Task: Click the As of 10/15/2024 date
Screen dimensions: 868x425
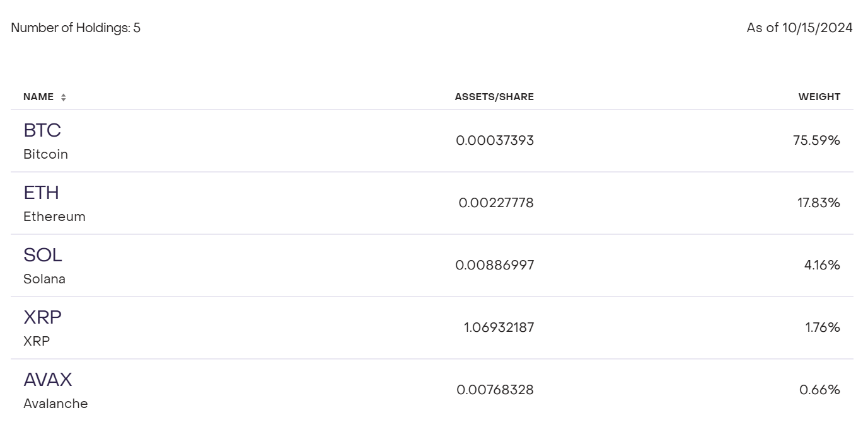Action: click(799, 28)
